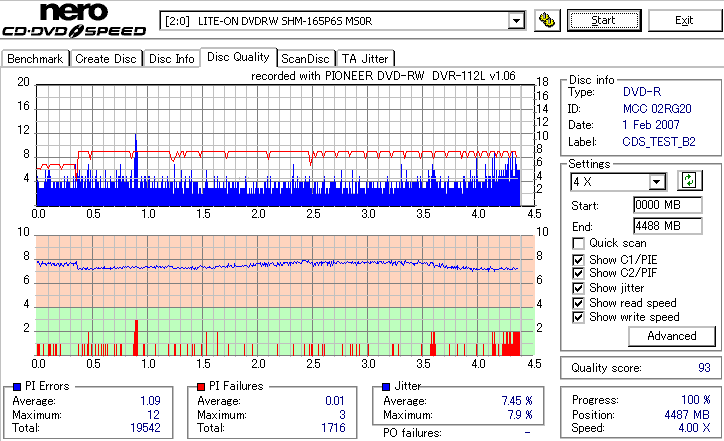Click the Progress value 100 %
This screenshot has height=441, width=724.
[x=696, y=400]
